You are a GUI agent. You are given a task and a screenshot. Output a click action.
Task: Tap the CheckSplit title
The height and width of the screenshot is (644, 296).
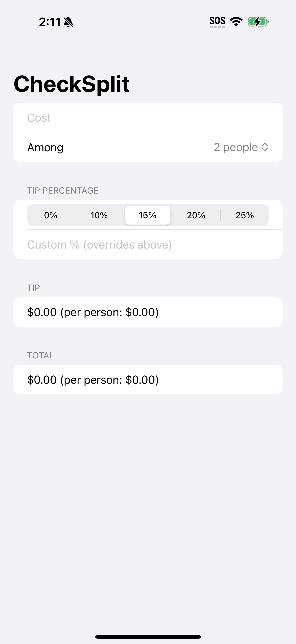(72, 84)
